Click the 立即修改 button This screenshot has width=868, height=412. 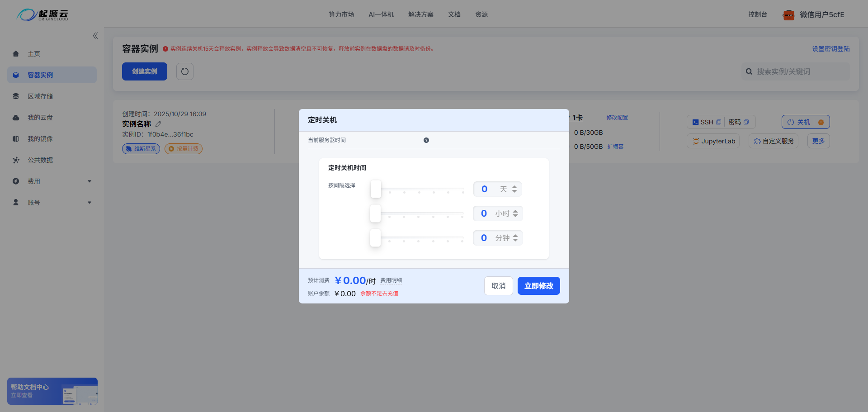pos(539,286)
